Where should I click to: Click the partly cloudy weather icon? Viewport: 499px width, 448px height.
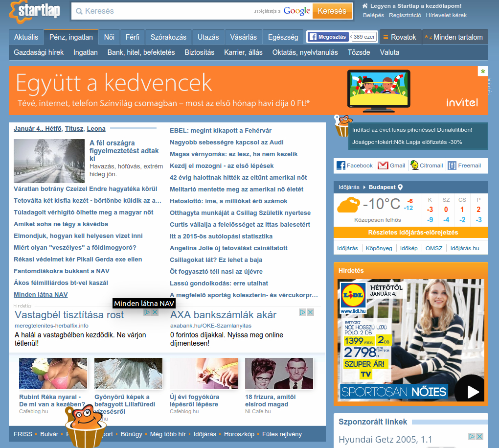[x=348, y=205]
